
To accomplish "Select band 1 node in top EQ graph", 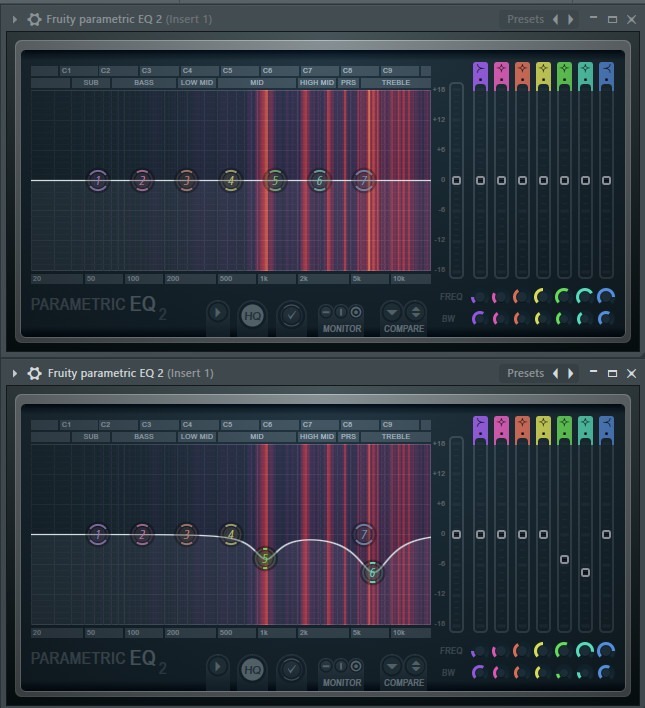I will pos(98,181).
